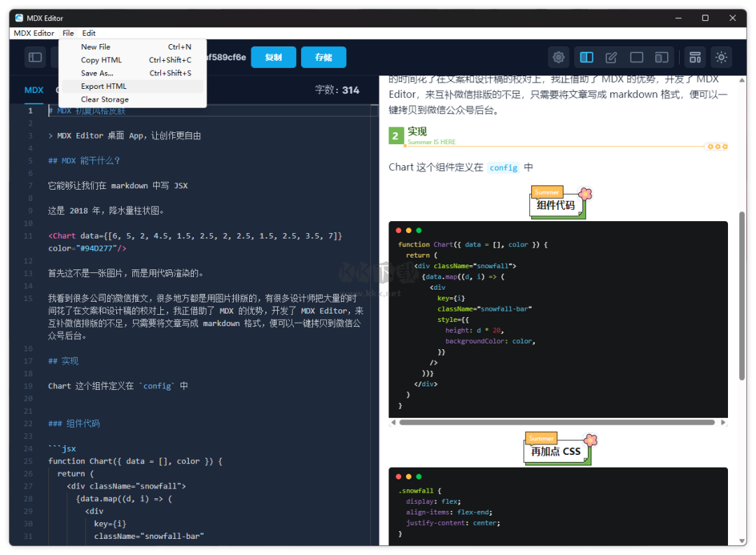Click the preview pane vertical scrollbar

[741, 294]
